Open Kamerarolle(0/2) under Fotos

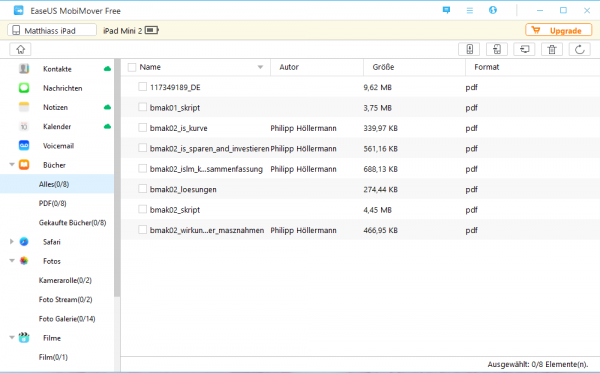coord(65,280)
